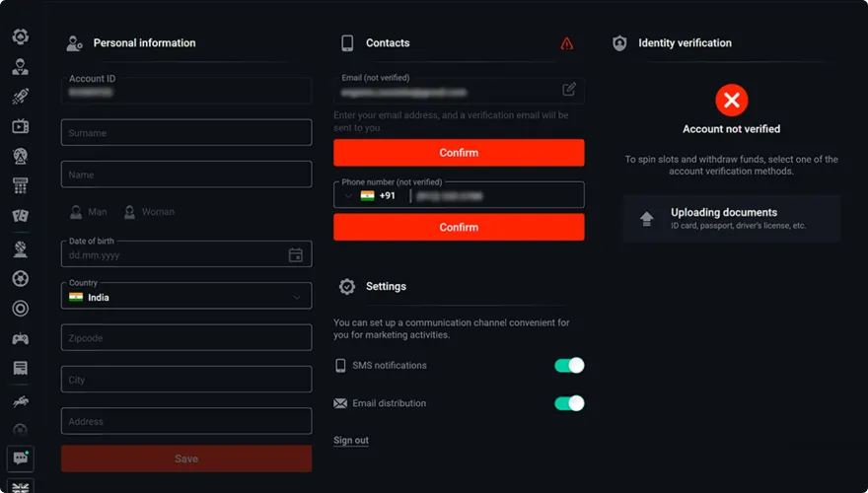Image resolution: width=868 pixels, height=493 pixels.
Task: Click the gamepad icon in the sidebar
Action: (20, 338)
